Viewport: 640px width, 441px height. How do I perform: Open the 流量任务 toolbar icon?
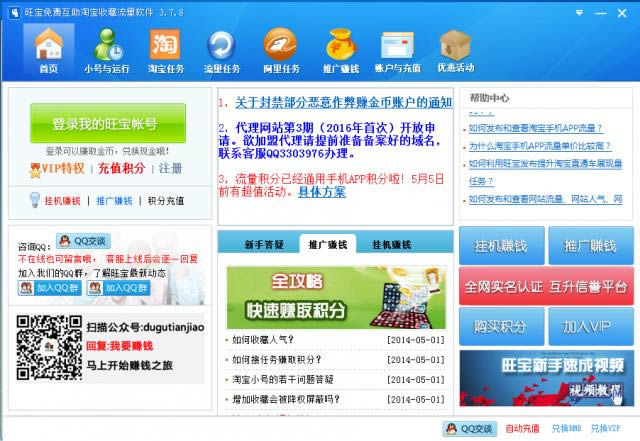coord(222,50)
